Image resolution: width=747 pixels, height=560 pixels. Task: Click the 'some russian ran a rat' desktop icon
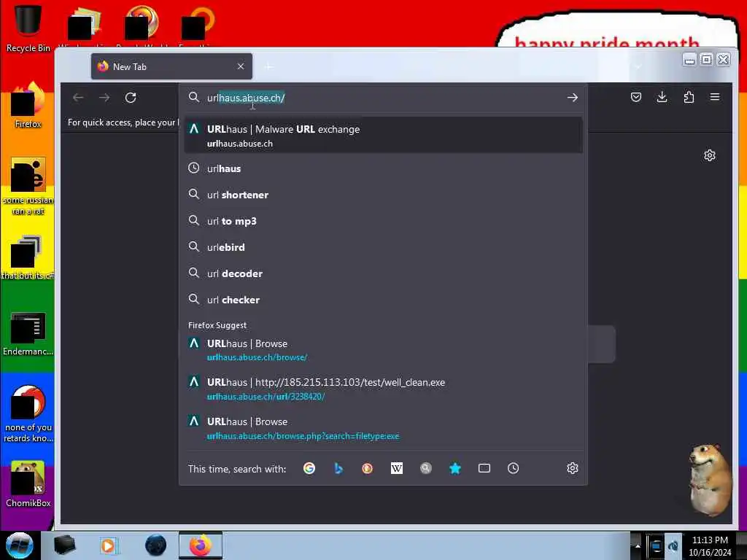[x=28, y=187]
